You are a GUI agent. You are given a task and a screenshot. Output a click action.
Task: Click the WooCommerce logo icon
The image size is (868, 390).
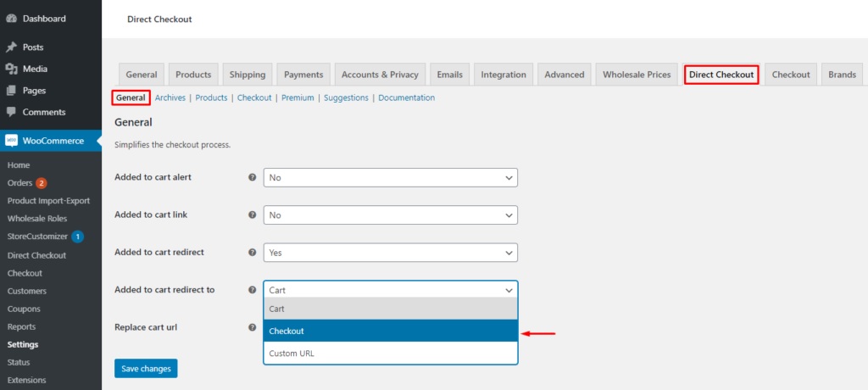tap(11, 141)
